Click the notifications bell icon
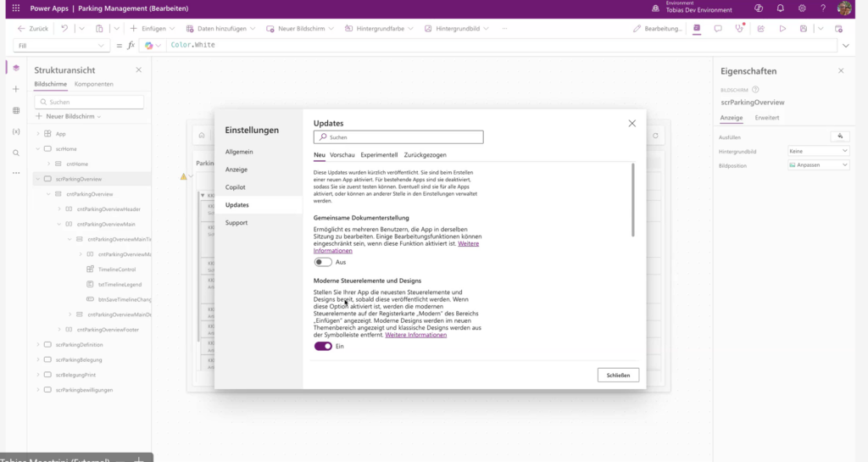The width and height of the screenshot is (868, 462). point(780,8)
